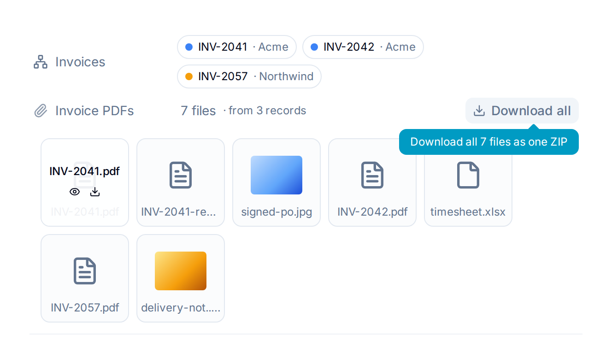This screenshot has width=612, height=364.
Task: Click the "7 files" count text
Action: click(198, 111)
